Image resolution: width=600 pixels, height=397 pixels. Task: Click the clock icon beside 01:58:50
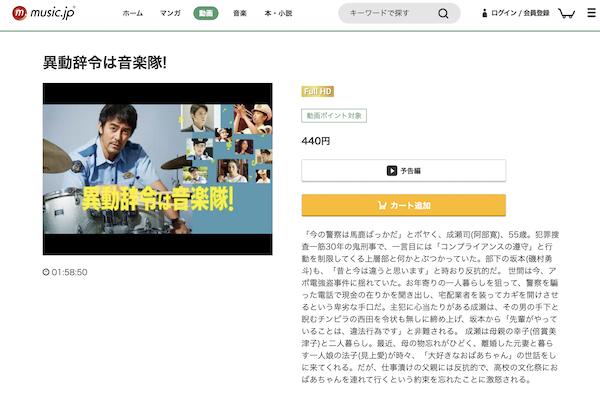click(46, 272)
